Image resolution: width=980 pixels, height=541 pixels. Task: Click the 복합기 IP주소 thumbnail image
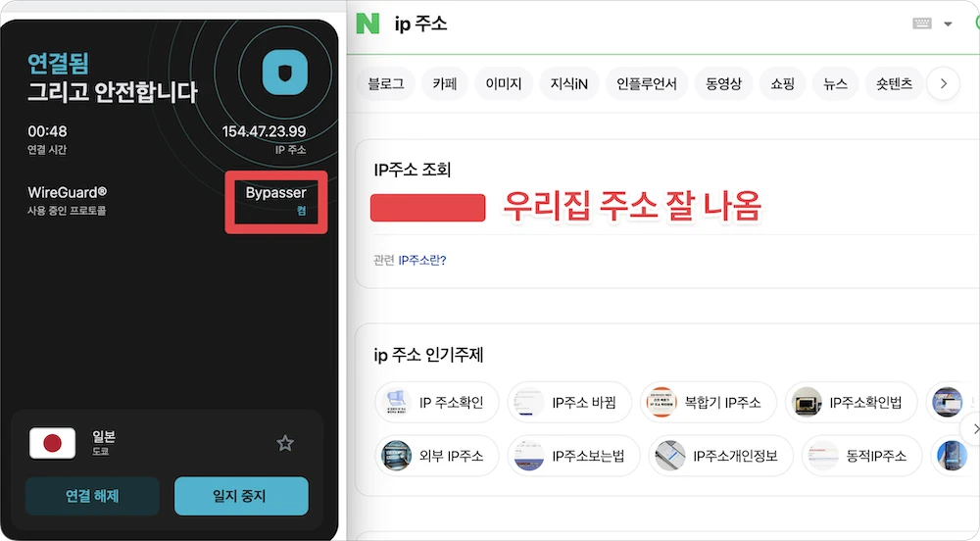pos(661,402)
